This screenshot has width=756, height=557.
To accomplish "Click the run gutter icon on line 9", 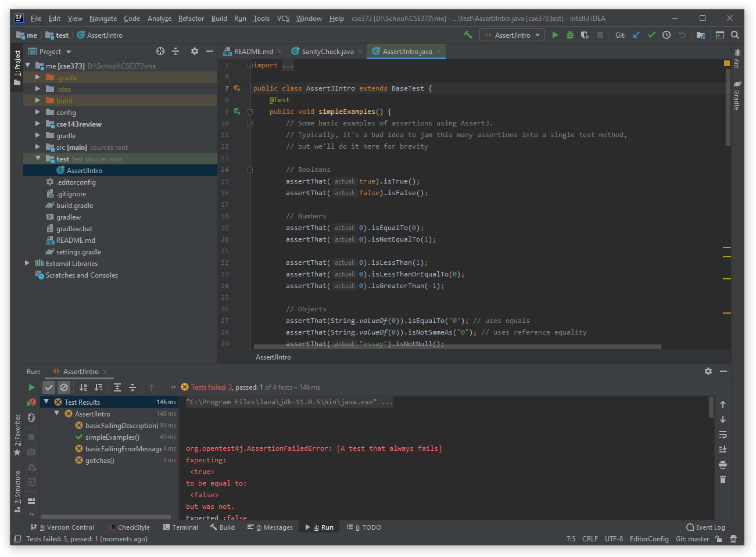I will pyautogui.click(x=237, y=112).
